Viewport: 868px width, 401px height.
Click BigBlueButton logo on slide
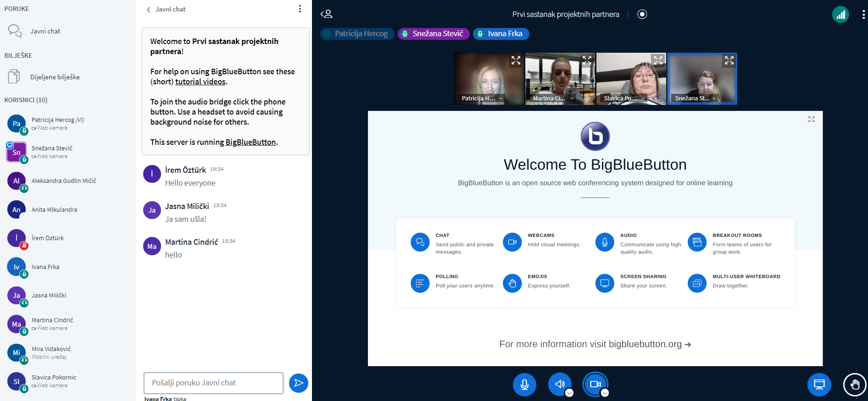click(x=595, y=137)
